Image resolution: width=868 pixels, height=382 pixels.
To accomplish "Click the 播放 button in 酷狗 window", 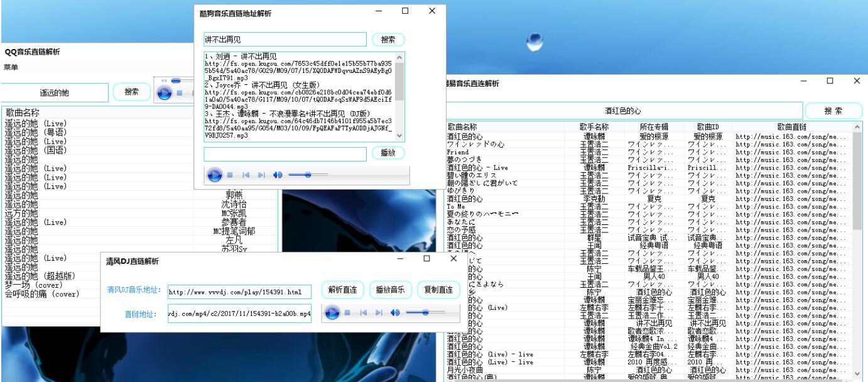I will coord(388,153).
